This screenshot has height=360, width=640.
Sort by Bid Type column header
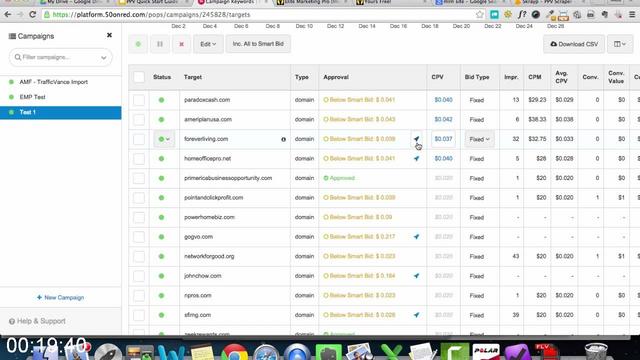[x=477, y=77]
